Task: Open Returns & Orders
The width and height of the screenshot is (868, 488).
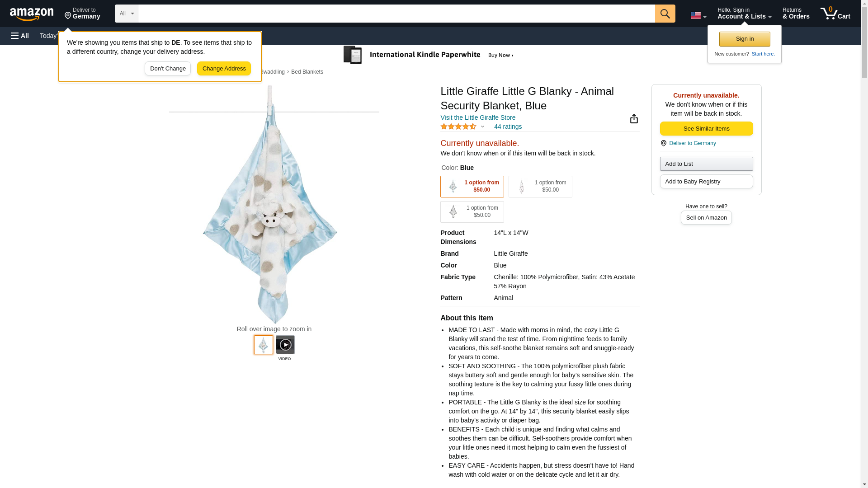Action: pos(796,14)
